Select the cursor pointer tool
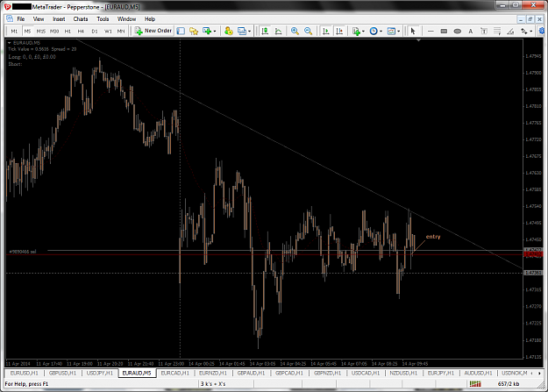 413,31
